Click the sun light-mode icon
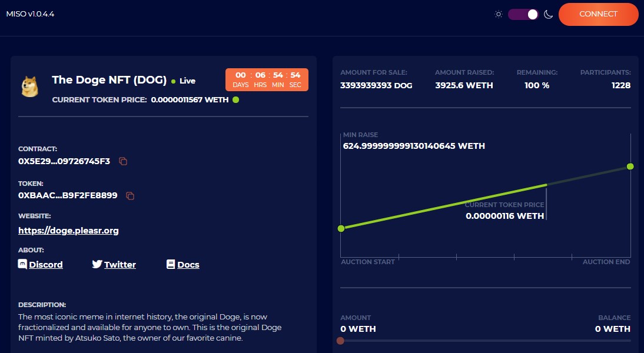Screen dimensions: 644x353 tap(498, 14)
